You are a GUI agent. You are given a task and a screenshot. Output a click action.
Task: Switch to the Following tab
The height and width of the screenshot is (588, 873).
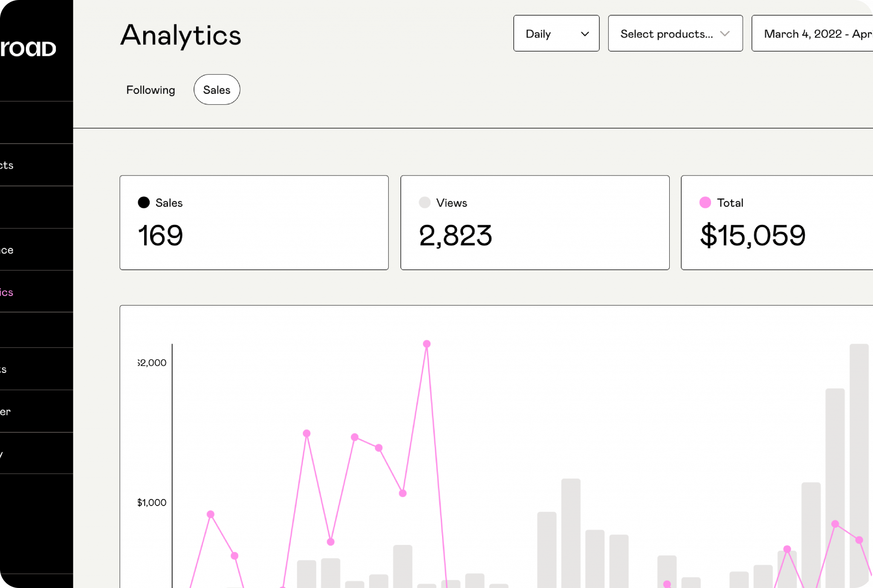tap(150, 90)
